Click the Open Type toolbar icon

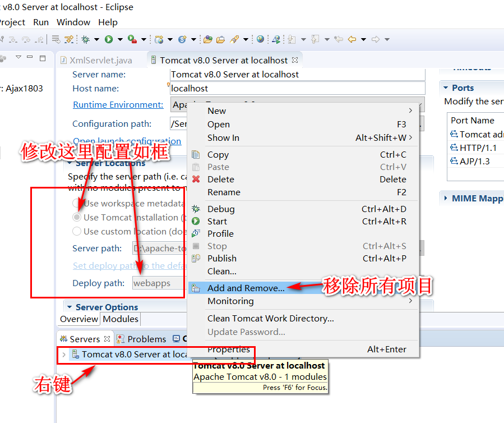[208, 40]
